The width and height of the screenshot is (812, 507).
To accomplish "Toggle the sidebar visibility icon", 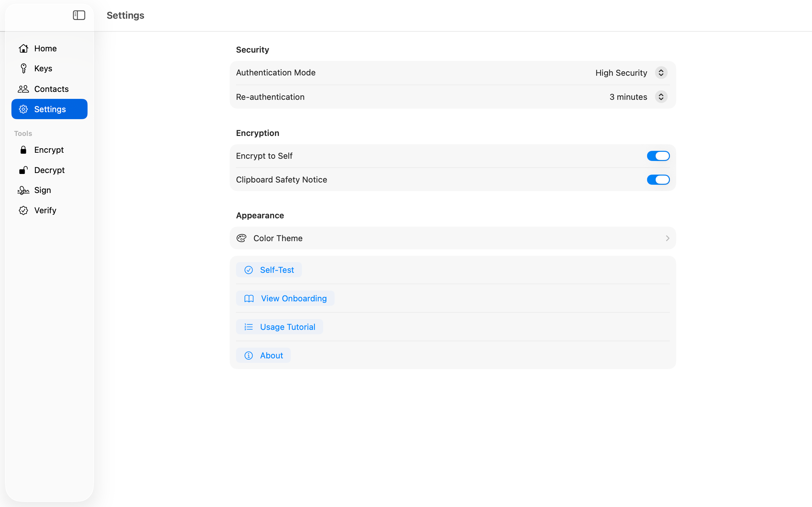I will click(x=79, y=15).
